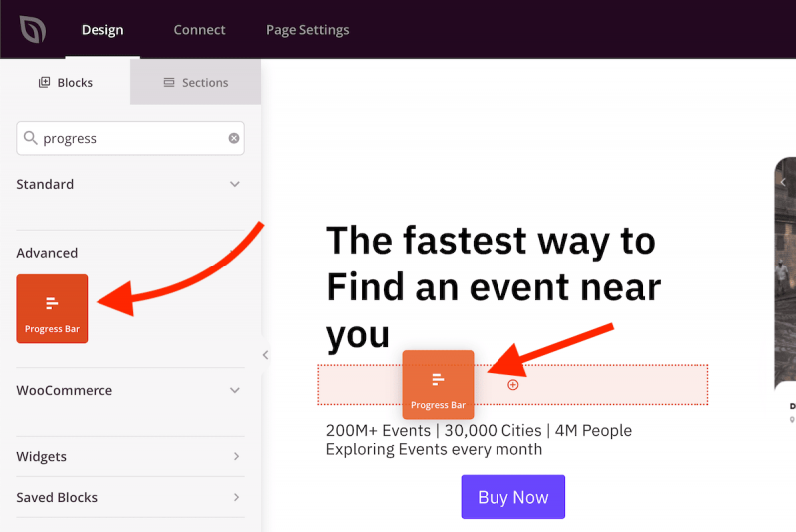796x532 pixels.
Task: Click the dragged Progress Bar block on canvas
Action: tap(438, 384)
